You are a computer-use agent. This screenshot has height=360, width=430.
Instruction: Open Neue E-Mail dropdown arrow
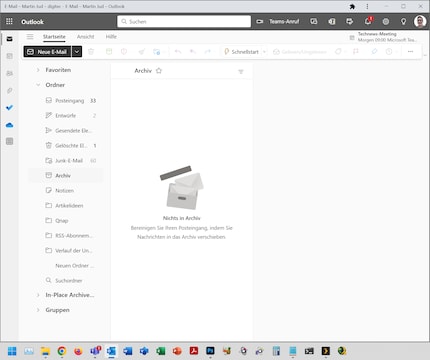click(77, 52)
